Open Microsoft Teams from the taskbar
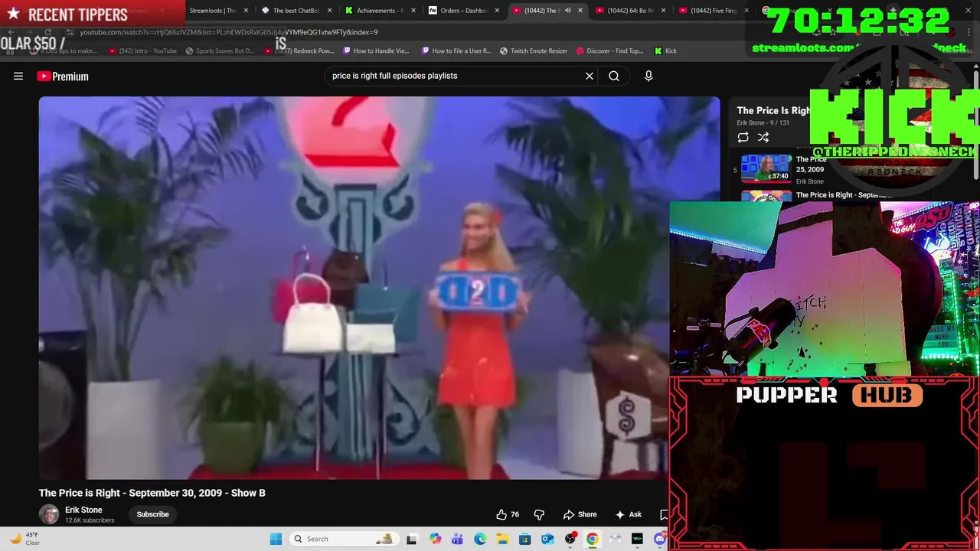980x551 pixels. (457, 539)
